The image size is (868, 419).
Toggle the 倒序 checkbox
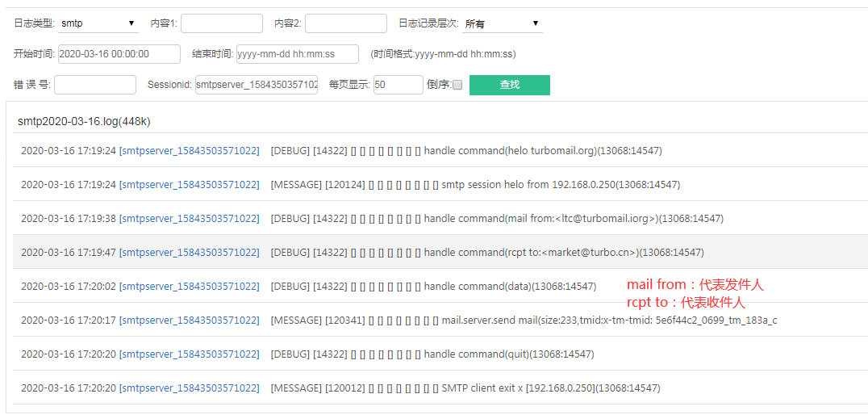coord(457,85)
